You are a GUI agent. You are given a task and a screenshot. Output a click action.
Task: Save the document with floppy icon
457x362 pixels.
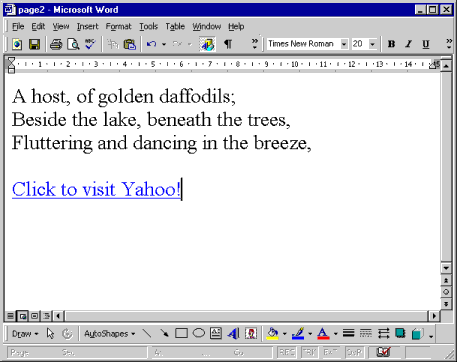34,44
